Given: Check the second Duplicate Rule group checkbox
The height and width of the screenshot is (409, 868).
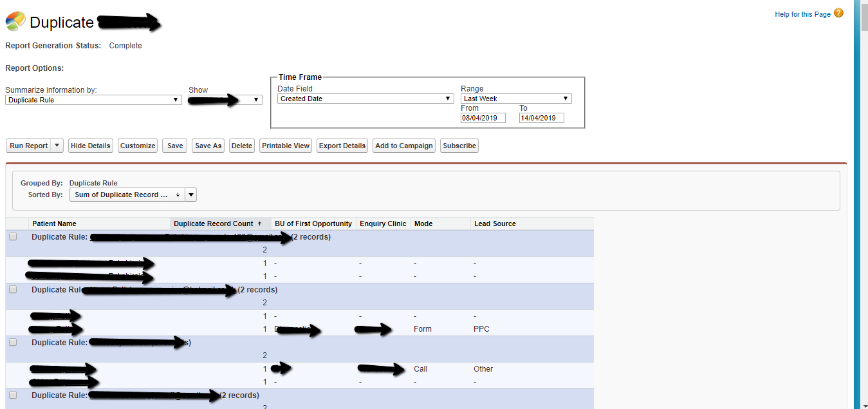Looking at the screenshot, I should point(13,290).
